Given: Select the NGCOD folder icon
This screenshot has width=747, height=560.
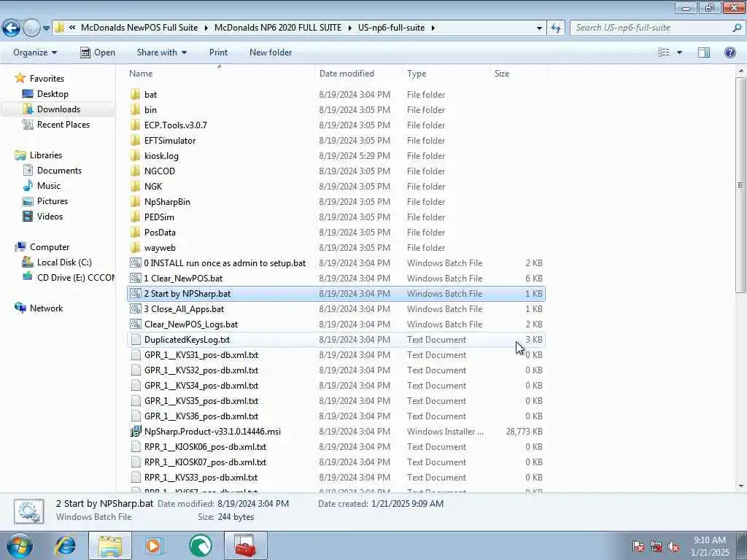Looking at the screenshot, I should click(135, 171).
